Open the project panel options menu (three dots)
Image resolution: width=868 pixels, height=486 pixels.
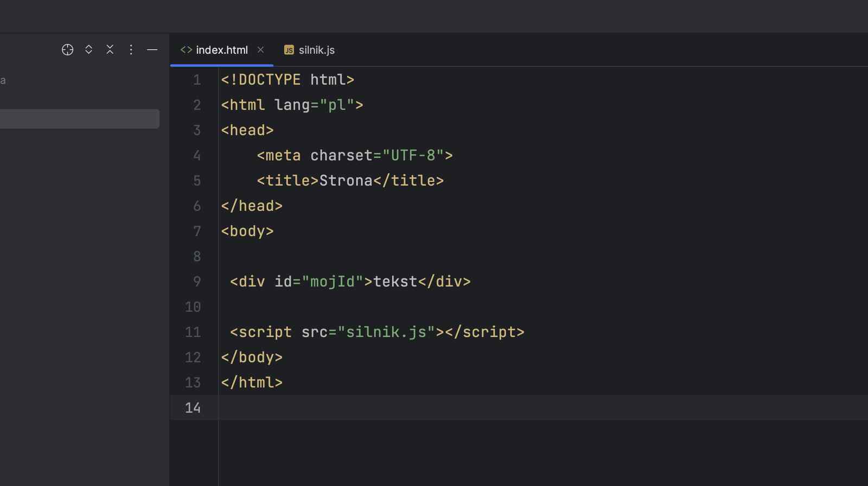(x=131, y=50)
